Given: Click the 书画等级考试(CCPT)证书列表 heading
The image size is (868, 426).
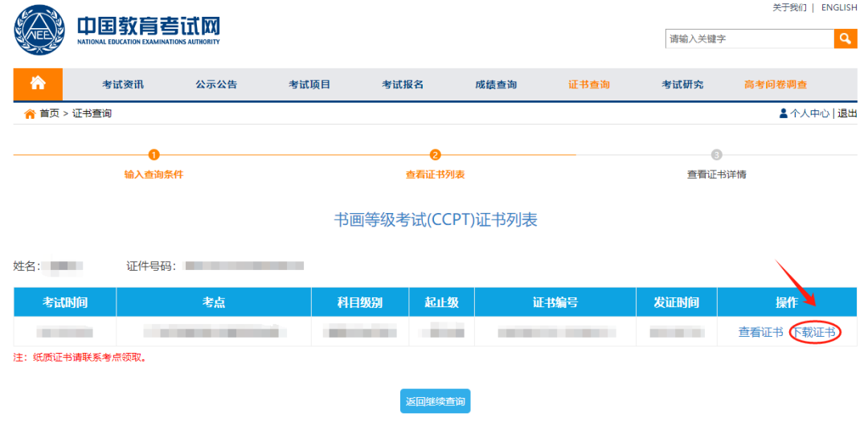Looking at the screenshot, I should (x=436, y=220).
